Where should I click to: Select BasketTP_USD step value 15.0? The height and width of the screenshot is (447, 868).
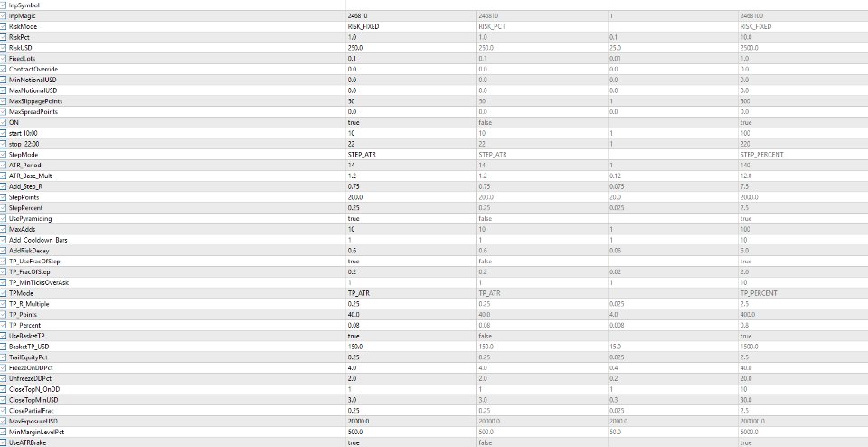pyautogui.click(x=673, y=347)
